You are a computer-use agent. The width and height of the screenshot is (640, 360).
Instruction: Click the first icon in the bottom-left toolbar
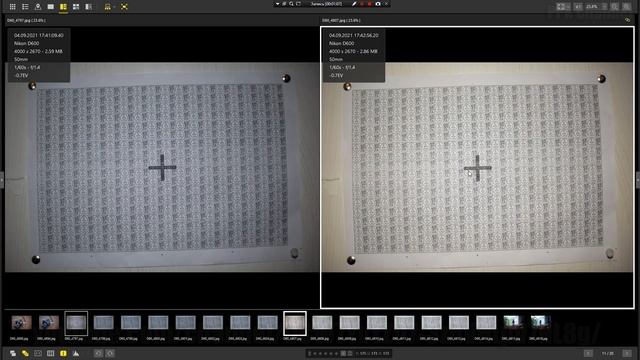tap(13, 353)
